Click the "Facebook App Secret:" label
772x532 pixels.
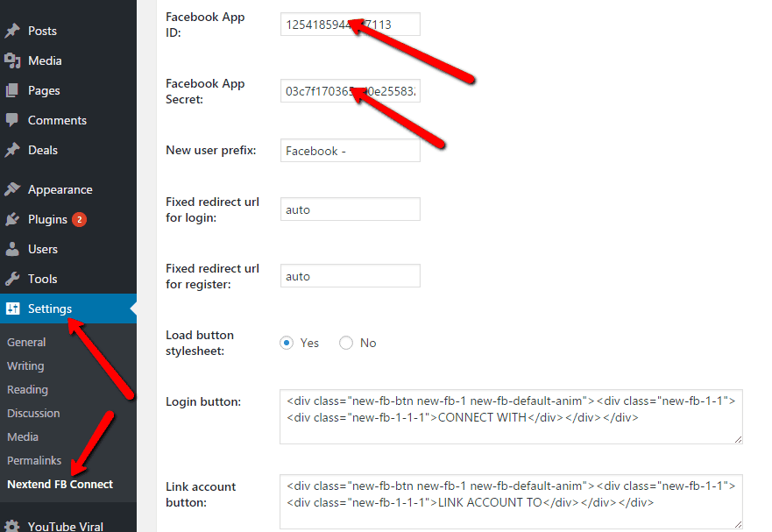coord(205,91)
